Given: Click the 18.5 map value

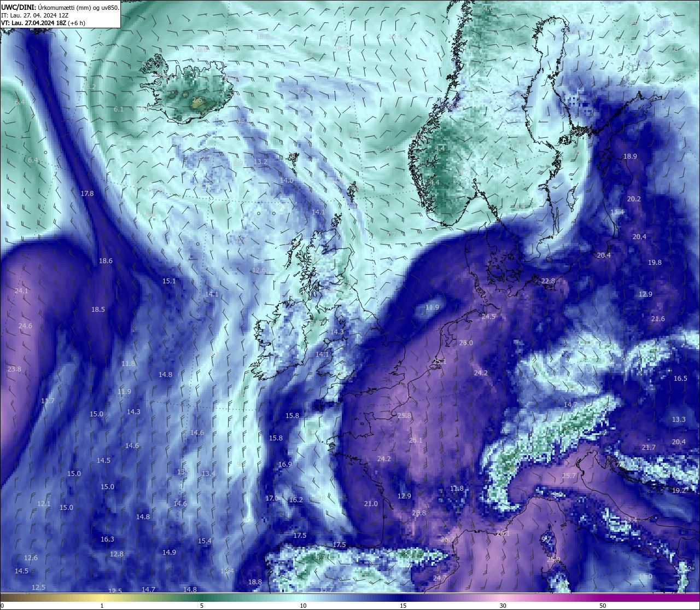Looking at the screenshot, I should click(98, 310).
